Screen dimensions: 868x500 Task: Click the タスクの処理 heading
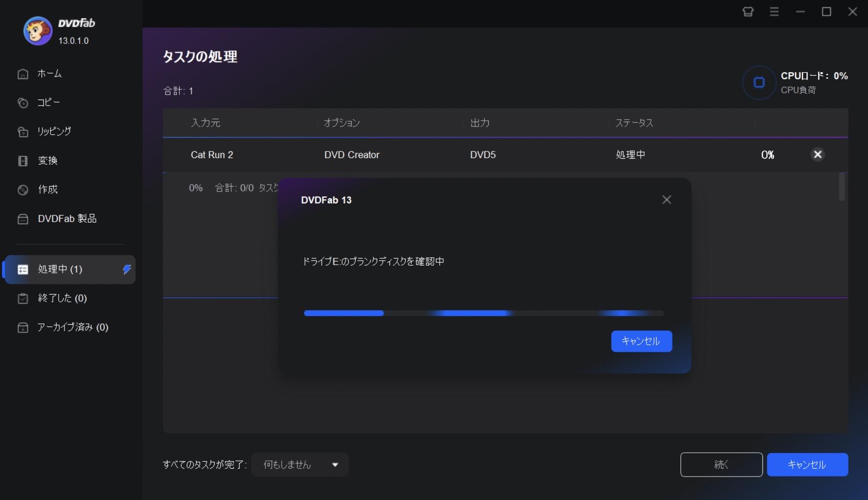pyautogui.click(x=200, y=57)
